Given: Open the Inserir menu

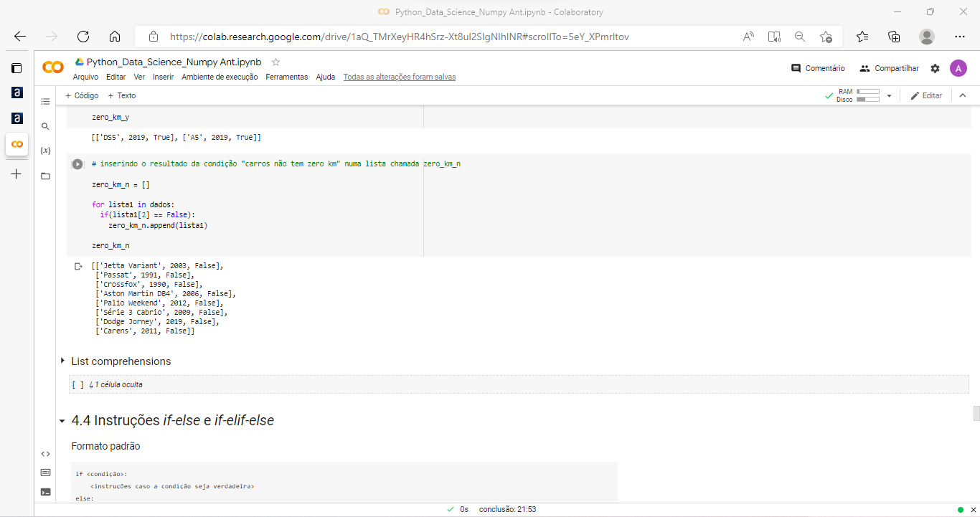Looking at the screenshot, I should point(164,77).
